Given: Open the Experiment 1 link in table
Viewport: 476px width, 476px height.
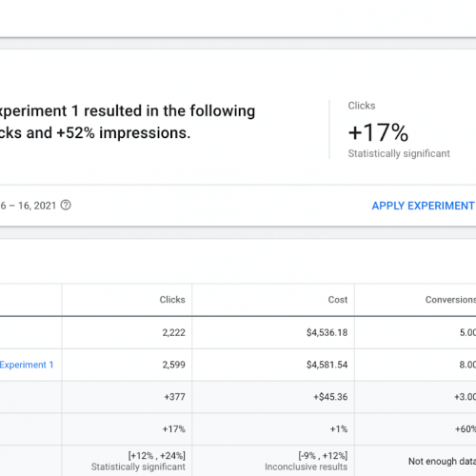Looking at the screenshot, I should [27, 365].
